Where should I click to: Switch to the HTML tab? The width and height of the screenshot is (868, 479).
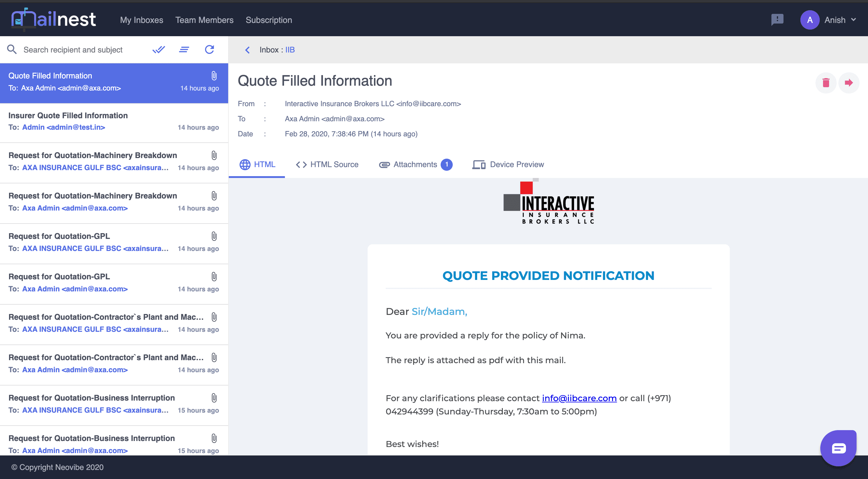click(257, 164)
